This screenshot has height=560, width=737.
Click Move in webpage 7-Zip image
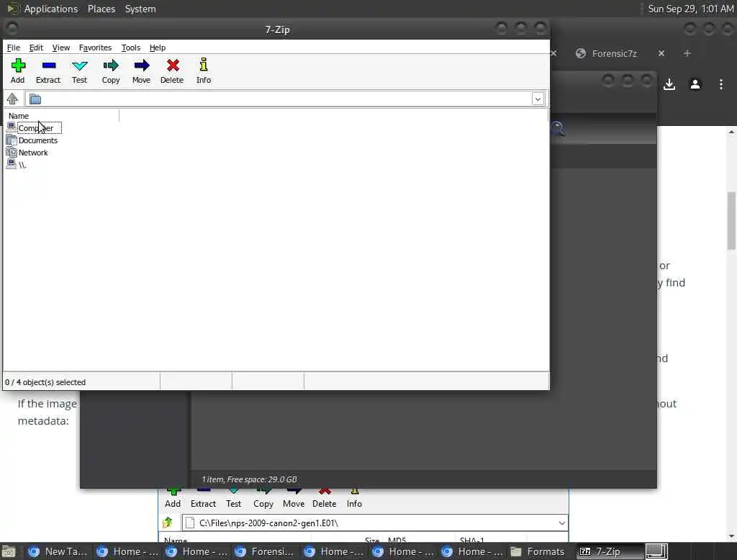pos(294,504)
